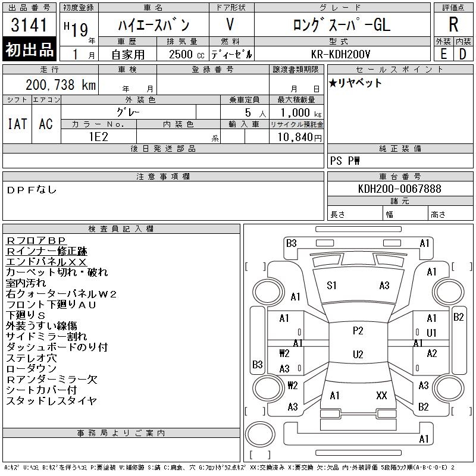Screen dimensions: 476x476
Task: Select the note エンドパネルXX
Action: click(46, 262)
